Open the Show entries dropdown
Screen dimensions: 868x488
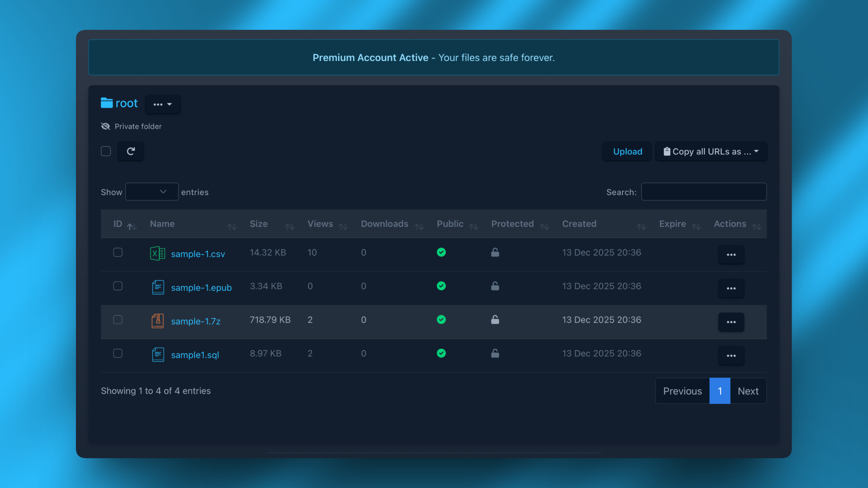[151, 192]
